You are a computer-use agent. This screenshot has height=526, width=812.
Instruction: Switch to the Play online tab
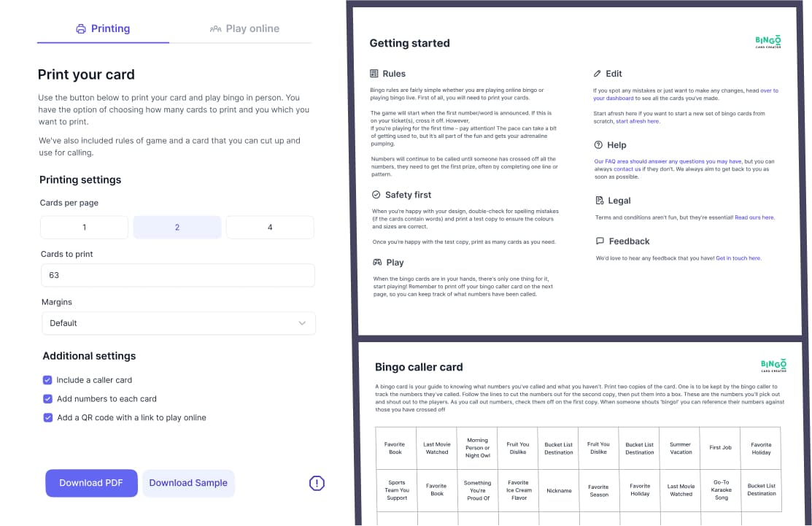tap(244, 29)
